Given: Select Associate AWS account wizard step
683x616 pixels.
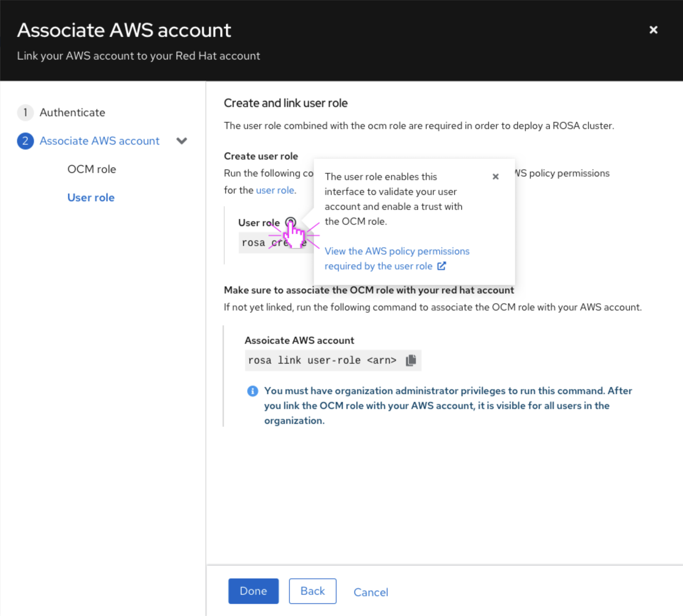Looking at the screenshot, I should tap(99, 141).
